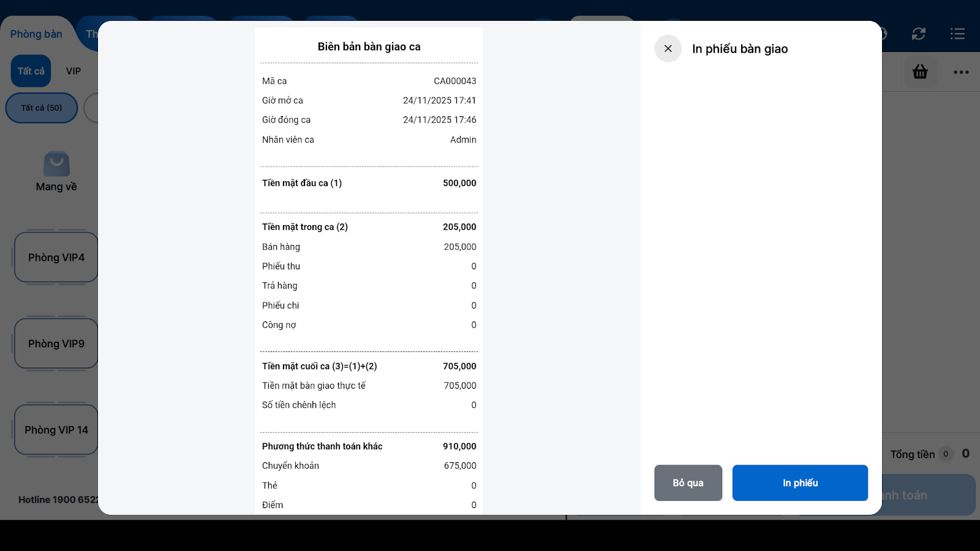Close the In phiếu bàn giao dialog
The width and height of the screenshot is (980, 551).
coord(668,48)
